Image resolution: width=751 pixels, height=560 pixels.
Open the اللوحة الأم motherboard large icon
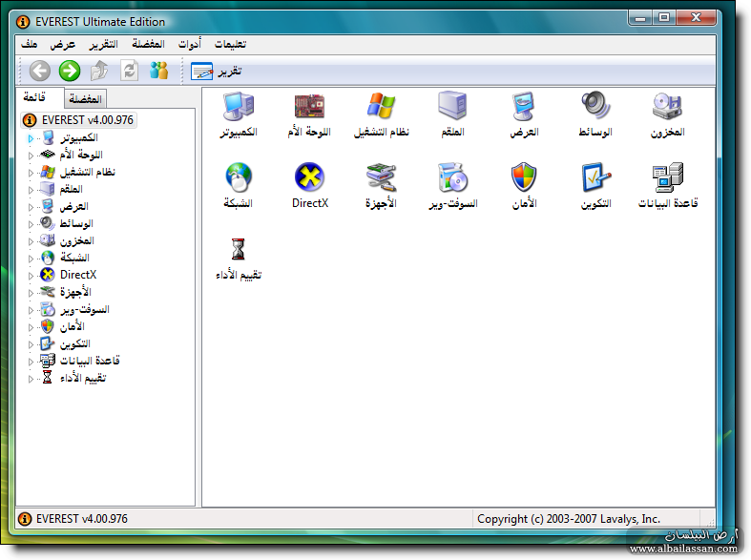309,114
